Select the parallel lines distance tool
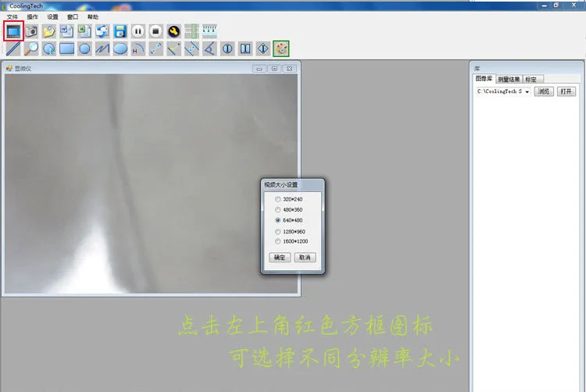The image size is (586, 392). (191, 48)
